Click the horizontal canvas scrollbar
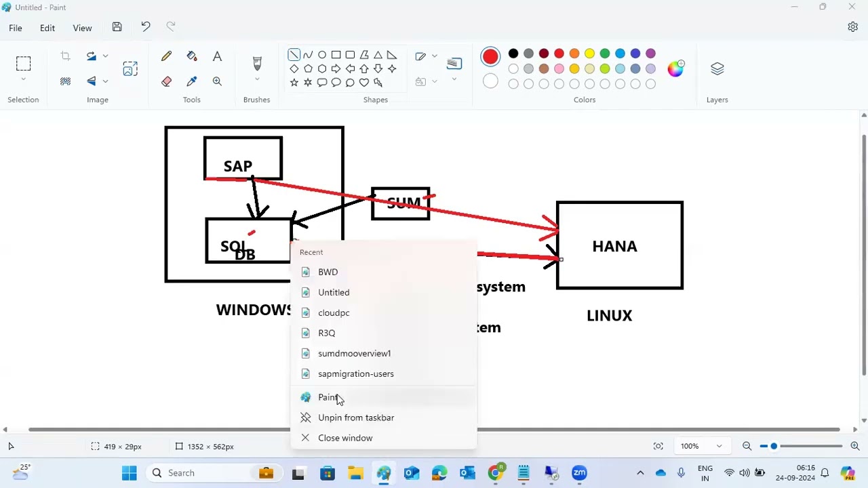Viewport: 868px width, 488px height. 434,429
